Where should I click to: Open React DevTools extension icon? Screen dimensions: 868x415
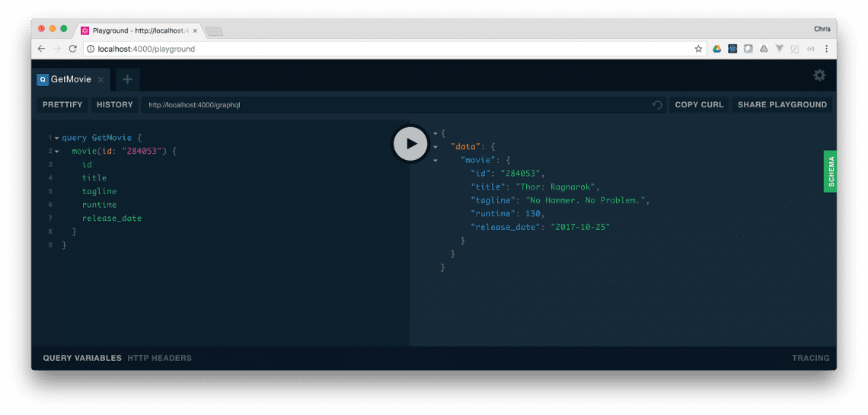(732, 49)
